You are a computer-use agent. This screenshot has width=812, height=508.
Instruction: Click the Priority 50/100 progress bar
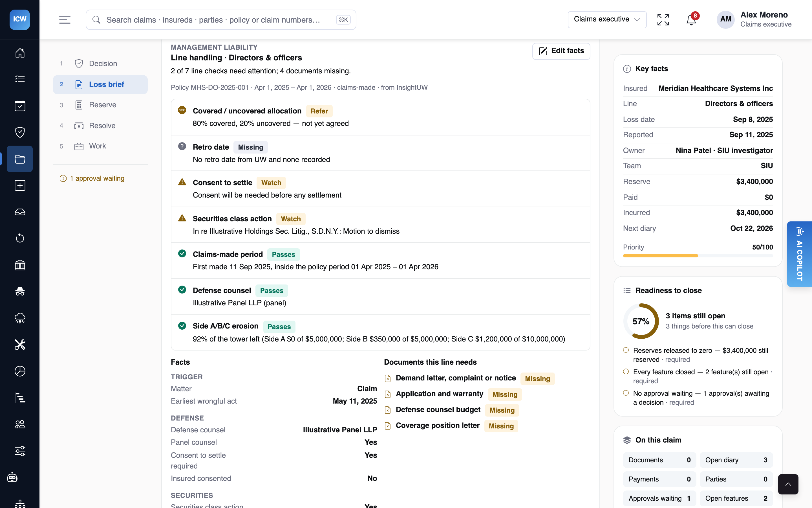(698, 256)
